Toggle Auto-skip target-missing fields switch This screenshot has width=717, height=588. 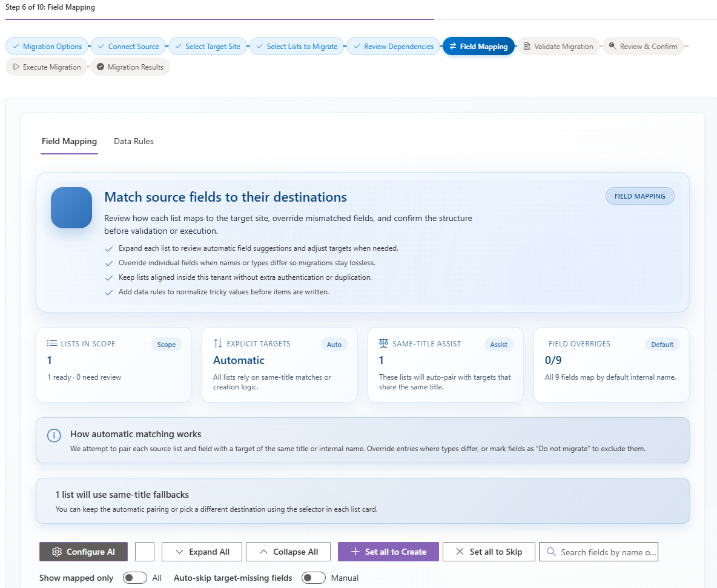click(x=314, y=578)
